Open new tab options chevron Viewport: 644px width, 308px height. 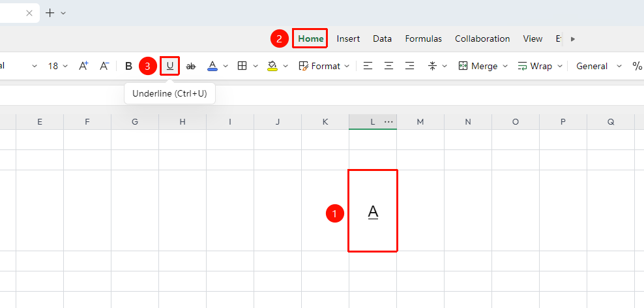pos(63,13)
